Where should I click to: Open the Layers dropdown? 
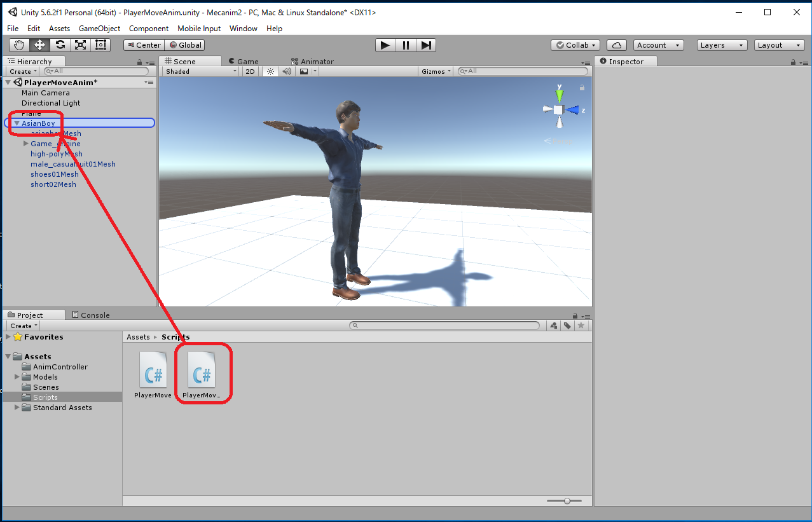click(722, 45)
